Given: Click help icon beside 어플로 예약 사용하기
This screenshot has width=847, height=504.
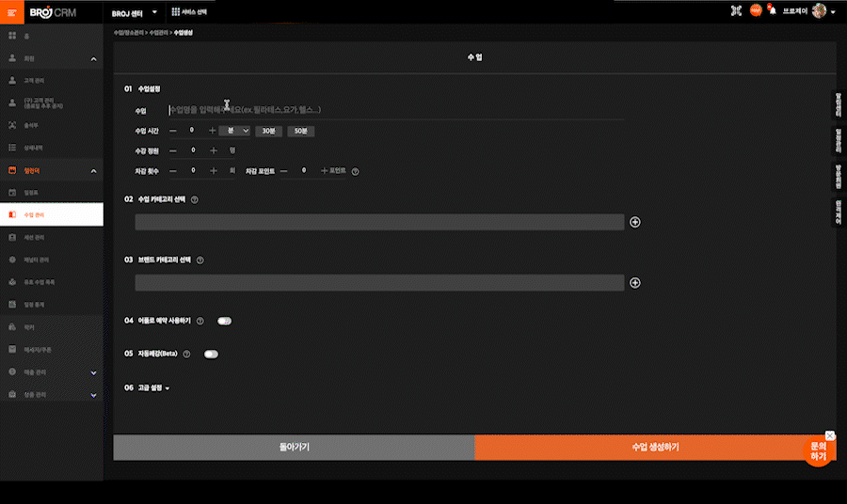Looking at the screenshot, I should point(200,321).
